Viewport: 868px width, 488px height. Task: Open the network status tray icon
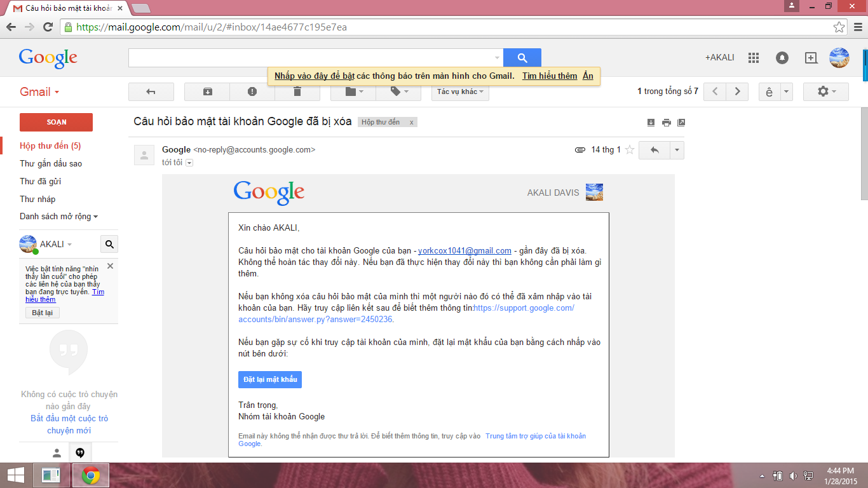coord(808,475)
